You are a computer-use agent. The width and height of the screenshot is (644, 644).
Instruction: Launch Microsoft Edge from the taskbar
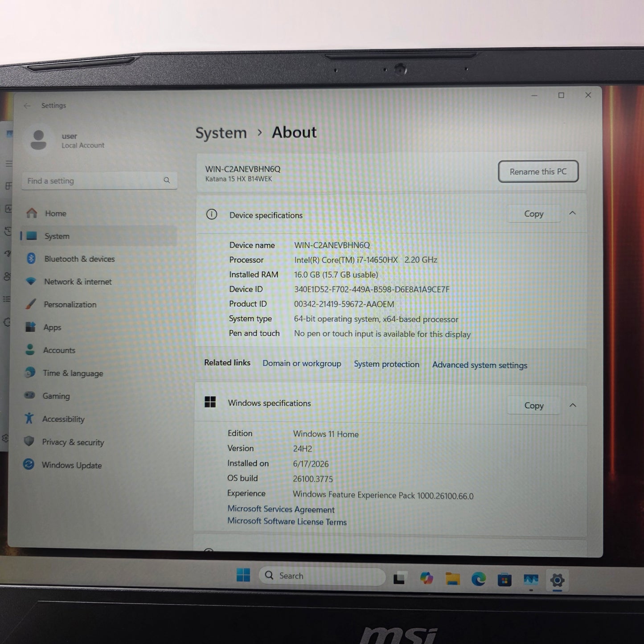[x=479, y=579]
